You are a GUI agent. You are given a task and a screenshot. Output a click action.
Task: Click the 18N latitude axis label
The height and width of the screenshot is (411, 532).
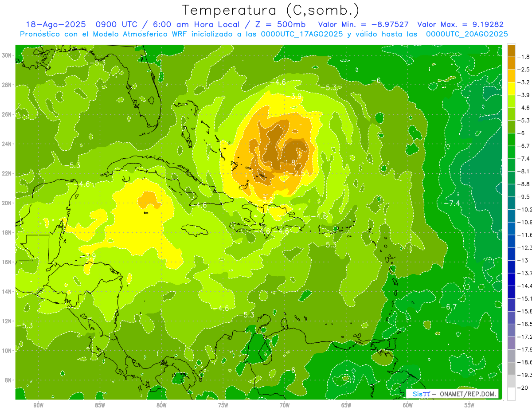pyautogui.click(x=7, y=232)
